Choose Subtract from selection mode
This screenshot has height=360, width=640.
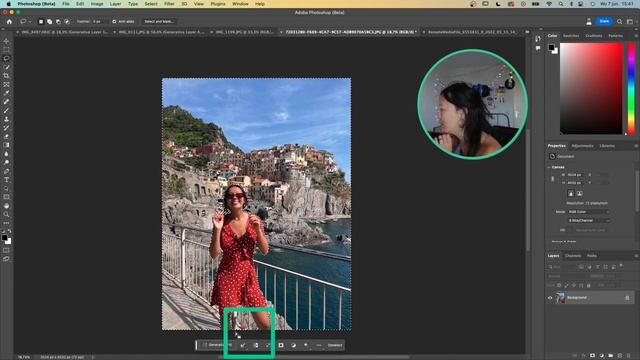pyautogui.click(x=58, y=21)
